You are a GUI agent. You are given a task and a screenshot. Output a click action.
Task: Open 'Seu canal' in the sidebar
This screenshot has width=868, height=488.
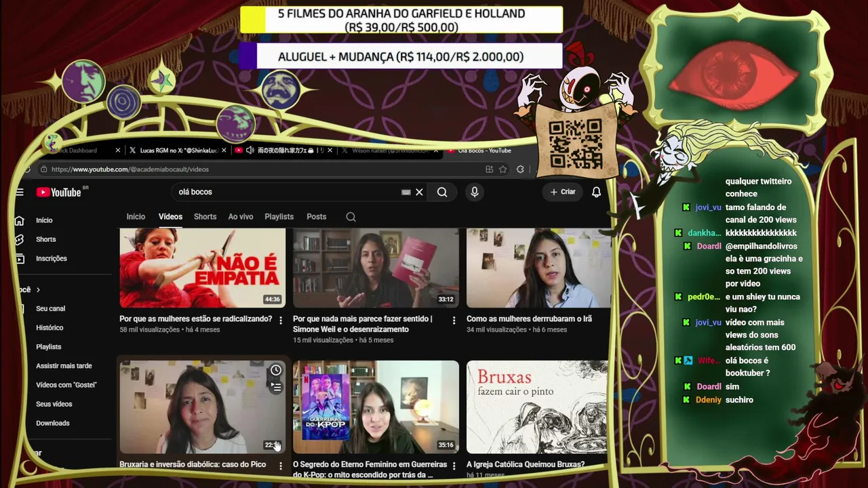tap(51, 308)
